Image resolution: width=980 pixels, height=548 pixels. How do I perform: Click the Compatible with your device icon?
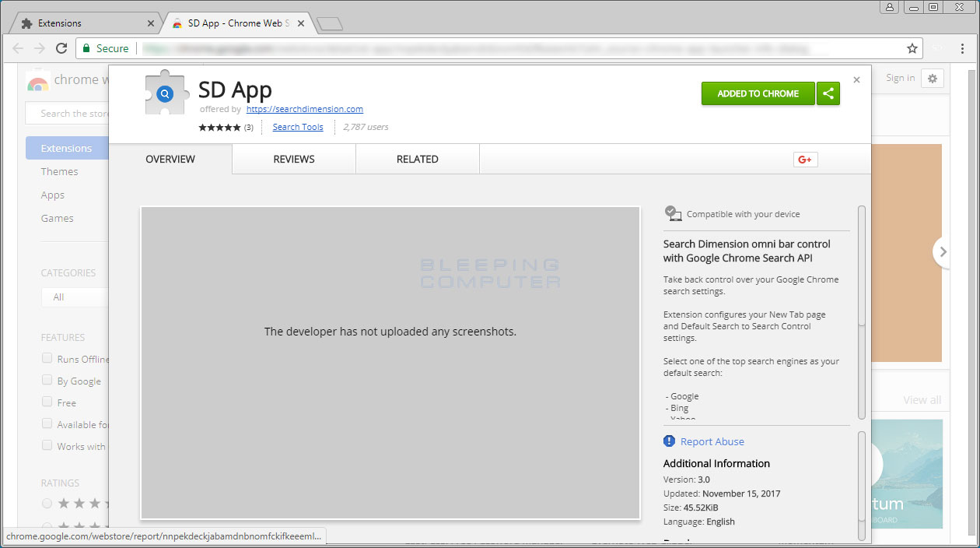pos(673,213)
